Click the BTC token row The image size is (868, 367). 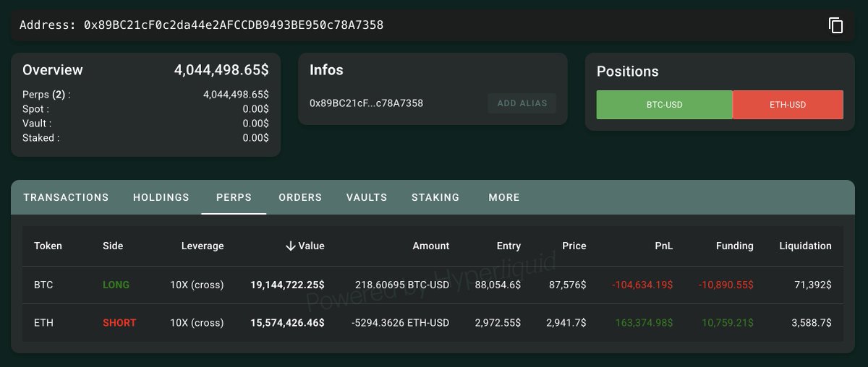[x=43, y=285]
